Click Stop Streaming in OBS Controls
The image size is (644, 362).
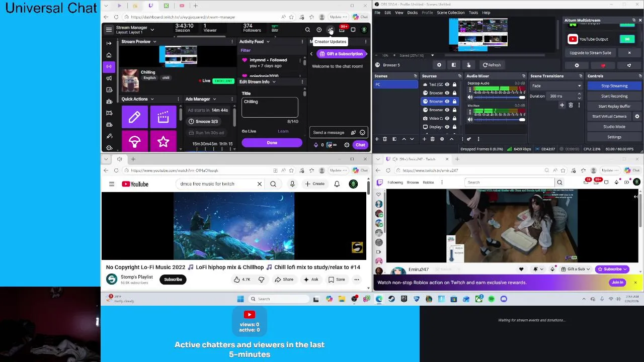tap(614, 86)
